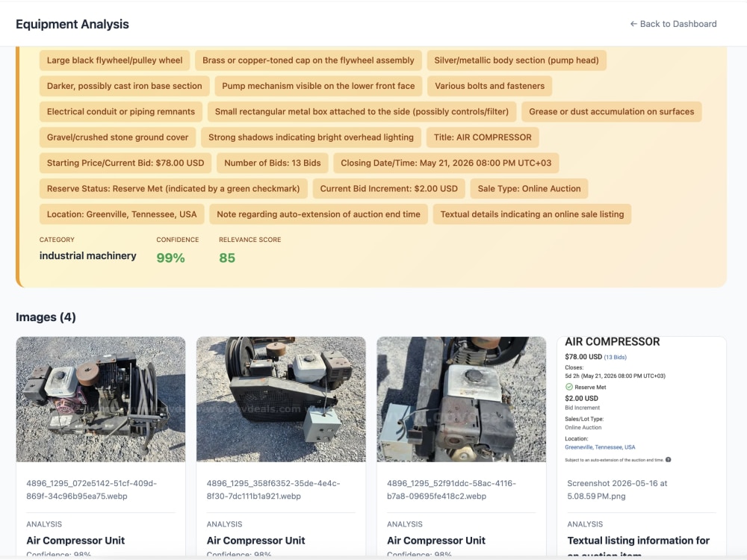The height and width of the screenshot is (560, 747).
Task: Select 'Gravel/crushed stone ground cover' tag
Action: click(118, 137)
